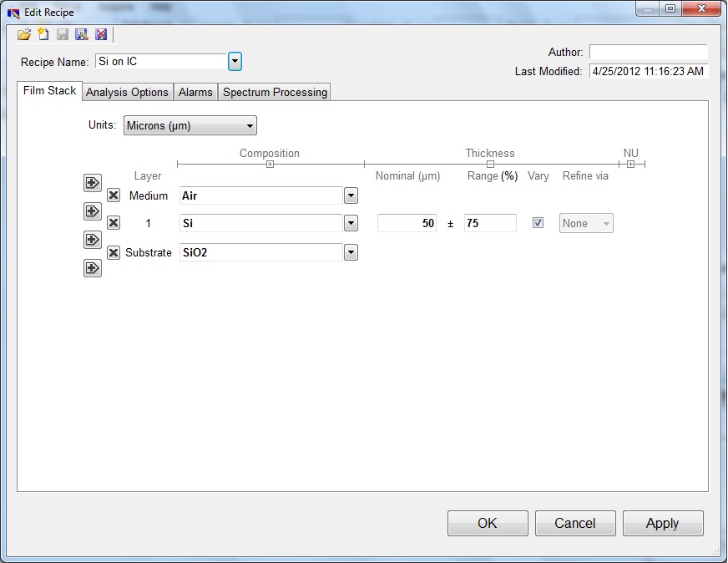The height and width of the screenshot is (563, 728).
Task: Close the Edit Recipe window
Action: click(701, 8)
